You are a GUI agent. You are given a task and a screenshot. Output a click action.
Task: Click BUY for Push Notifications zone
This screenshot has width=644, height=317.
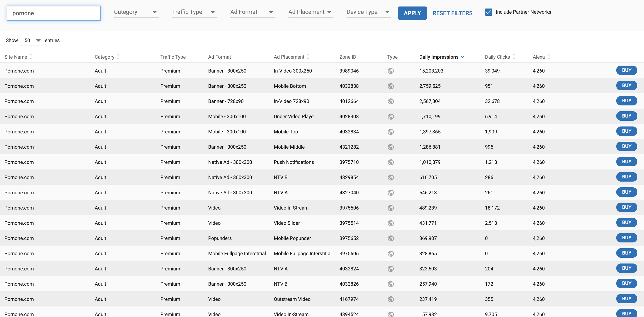[x=626, y=162]
